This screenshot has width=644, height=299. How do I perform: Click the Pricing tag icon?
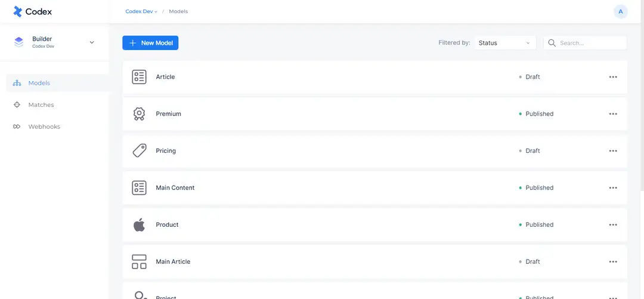tap(139, 151)
